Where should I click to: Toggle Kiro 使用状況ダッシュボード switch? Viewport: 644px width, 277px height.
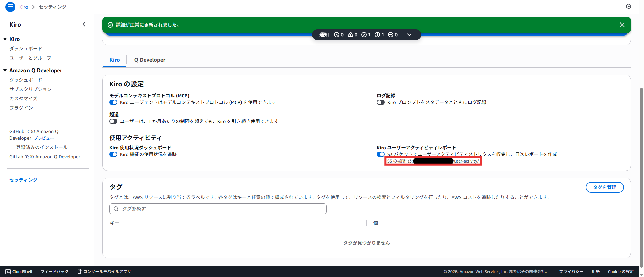click(x=113, y=154)
